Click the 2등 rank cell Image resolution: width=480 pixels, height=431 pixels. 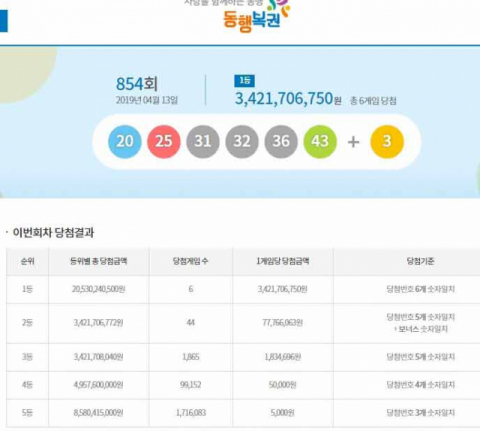(27, 323)
